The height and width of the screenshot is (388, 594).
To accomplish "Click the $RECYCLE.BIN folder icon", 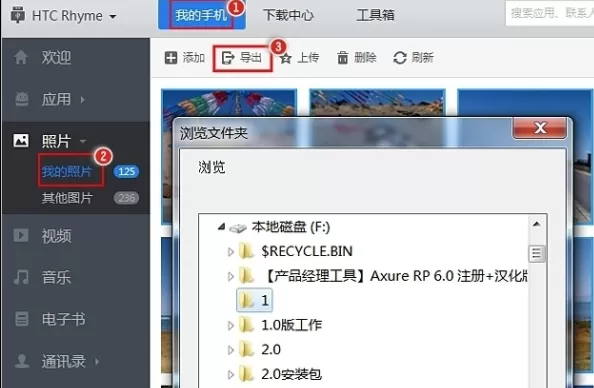I will [x=247, y=251].
